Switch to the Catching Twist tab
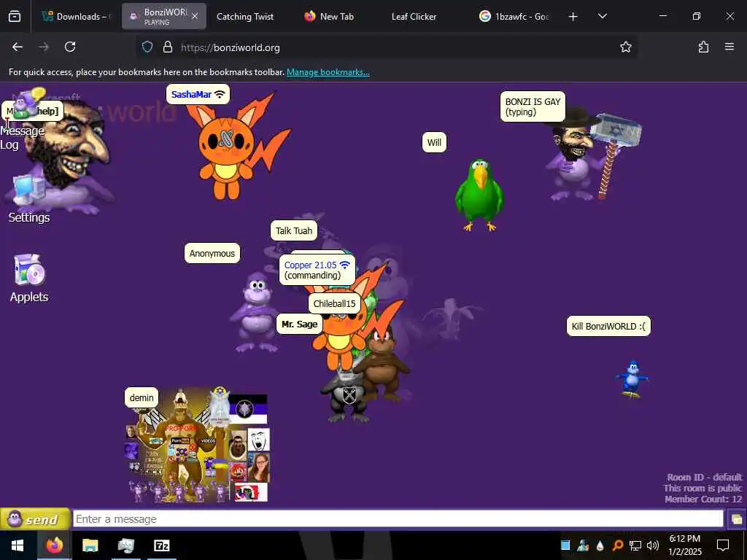This screenshot has width=747, height=560. (x=245, y=17)
